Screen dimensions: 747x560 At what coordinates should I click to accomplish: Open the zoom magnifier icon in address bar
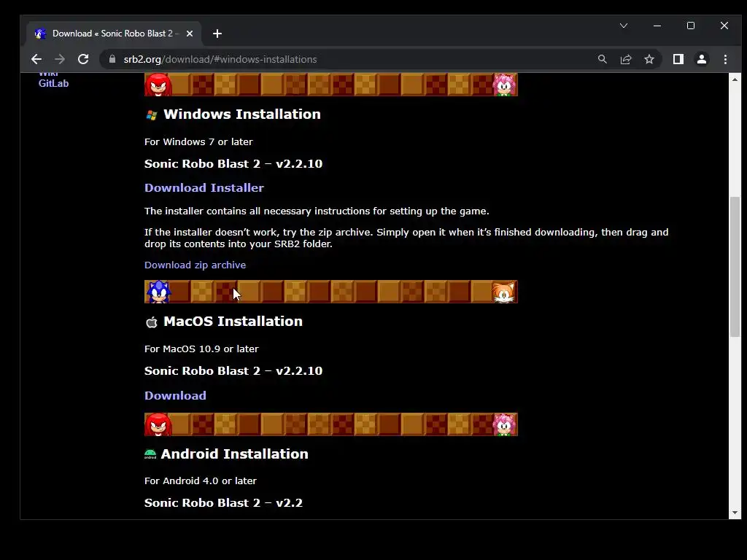click(602, 59)
